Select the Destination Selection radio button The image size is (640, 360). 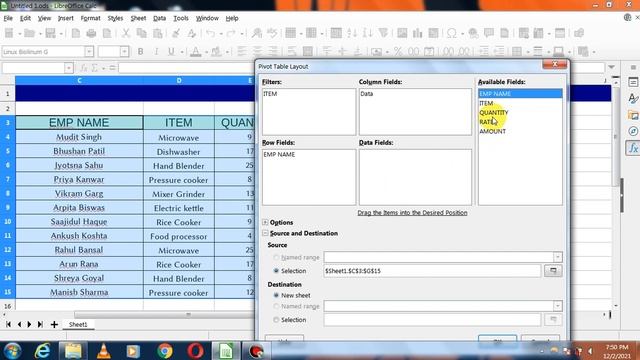click(x=276, y=320)
